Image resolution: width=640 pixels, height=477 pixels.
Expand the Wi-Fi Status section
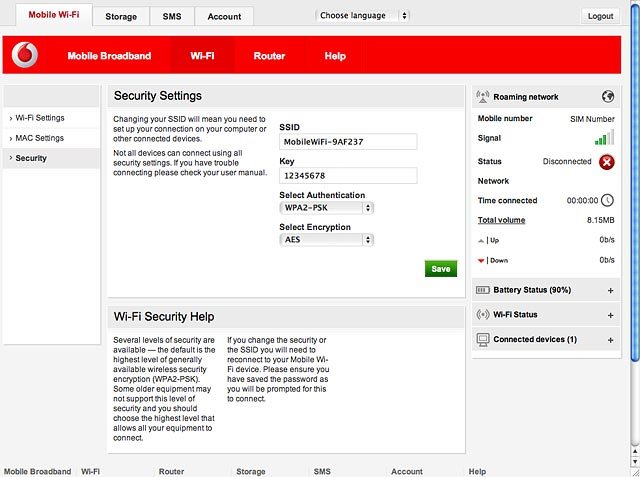[611, 315]
